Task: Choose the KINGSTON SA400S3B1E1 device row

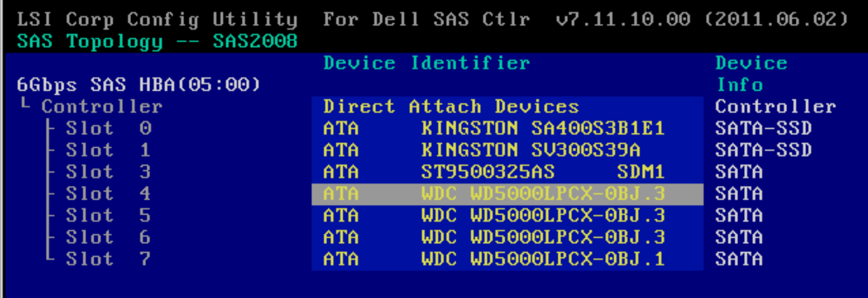Action: 508,128
